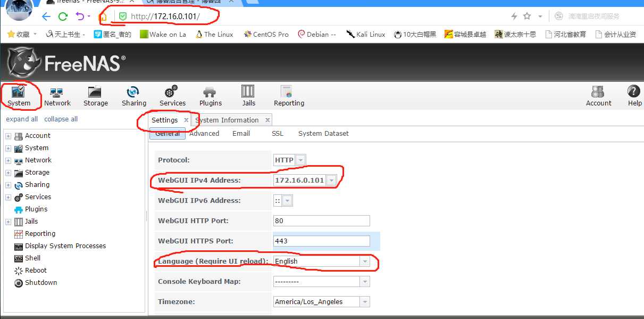Select the General sub-tab
This screenshot has height=319, width=644.
point(168,134)
